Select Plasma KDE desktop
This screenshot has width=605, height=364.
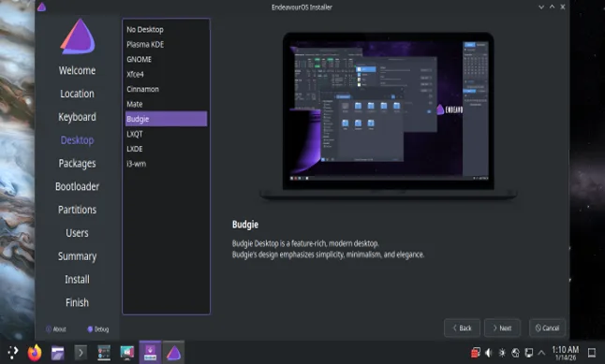tap(167, 44)
